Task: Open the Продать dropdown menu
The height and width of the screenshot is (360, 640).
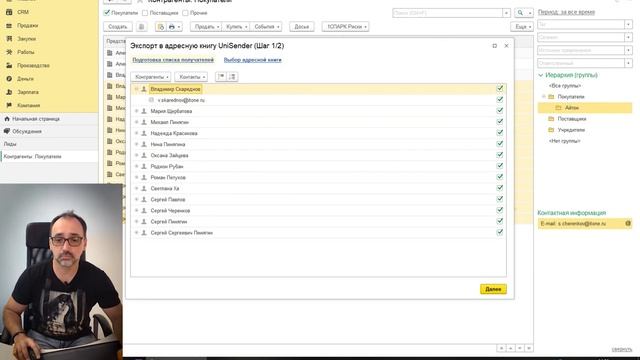Action: tap(207, 27)
